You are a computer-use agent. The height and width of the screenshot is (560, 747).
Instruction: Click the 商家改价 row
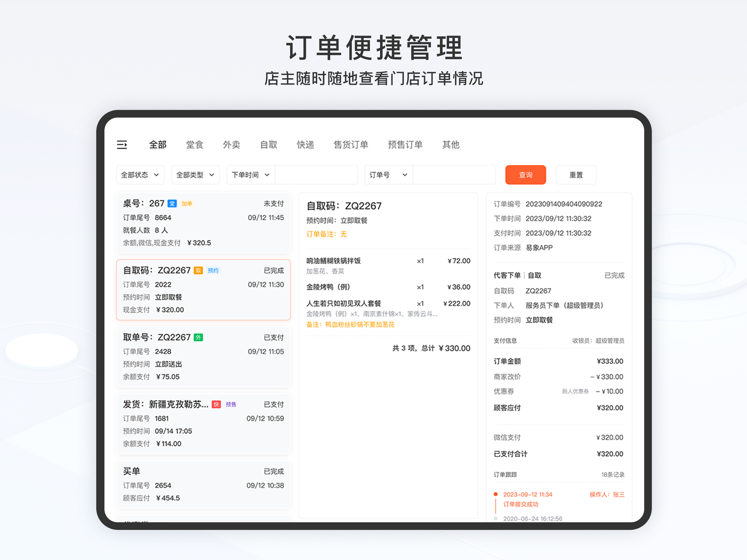click(559, 377)
